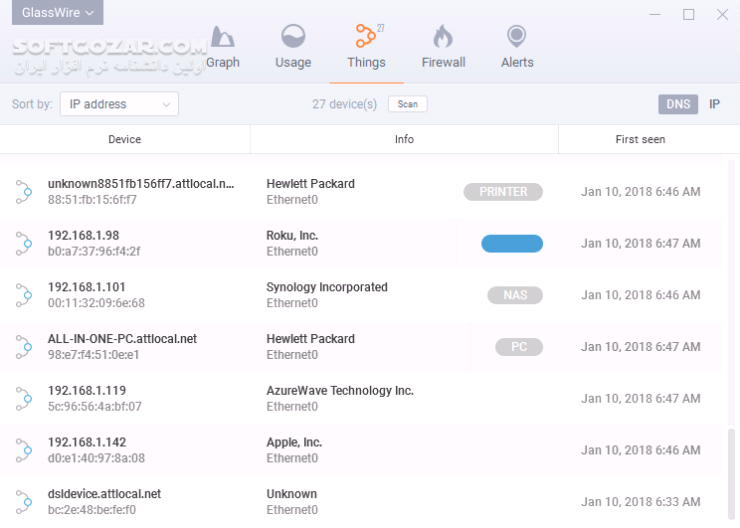Click the PC label on ALL-IN-ONE-PC row

click(519, 347)
